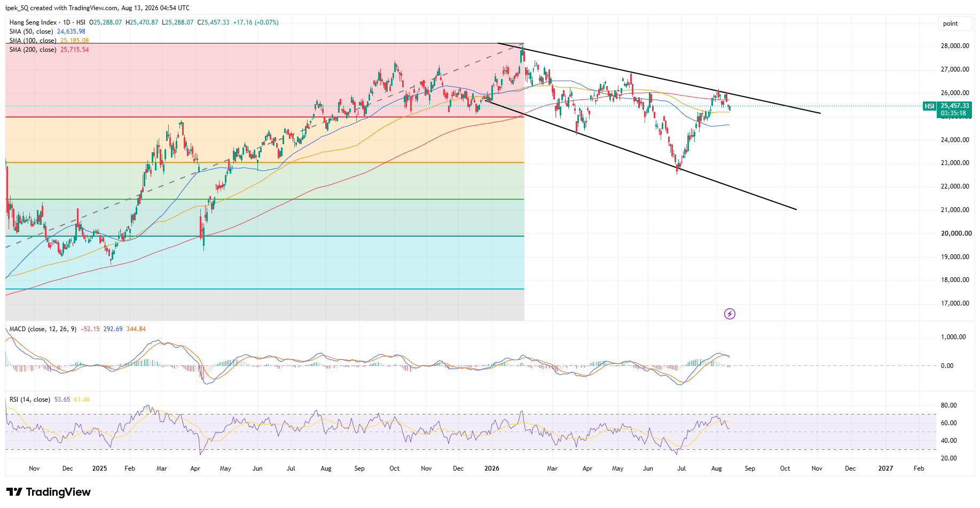Click the 27,000.00 price scale label
This screenshot has width=980, height=508.
(955, 69)
